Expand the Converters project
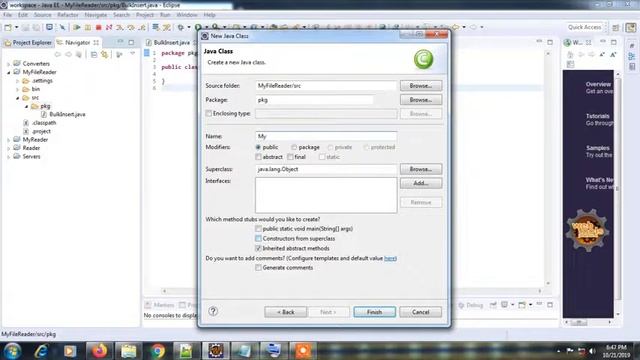The width and height of the screenshot is (640, 360). click(9, 64)
